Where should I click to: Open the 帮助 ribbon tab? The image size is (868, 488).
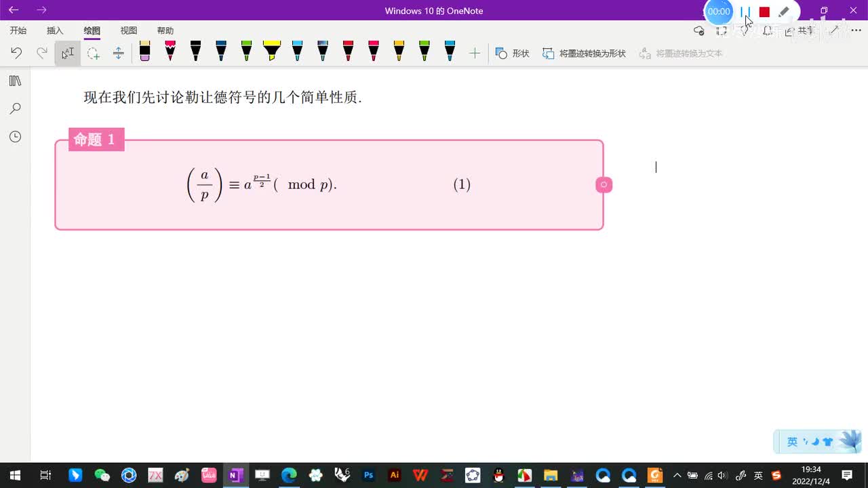tap(165, 30)
